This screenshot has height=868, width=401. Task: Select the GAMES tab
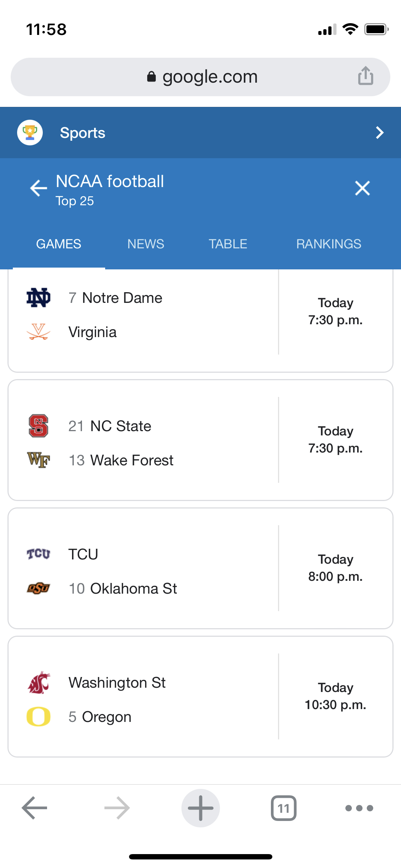(59, 244)
